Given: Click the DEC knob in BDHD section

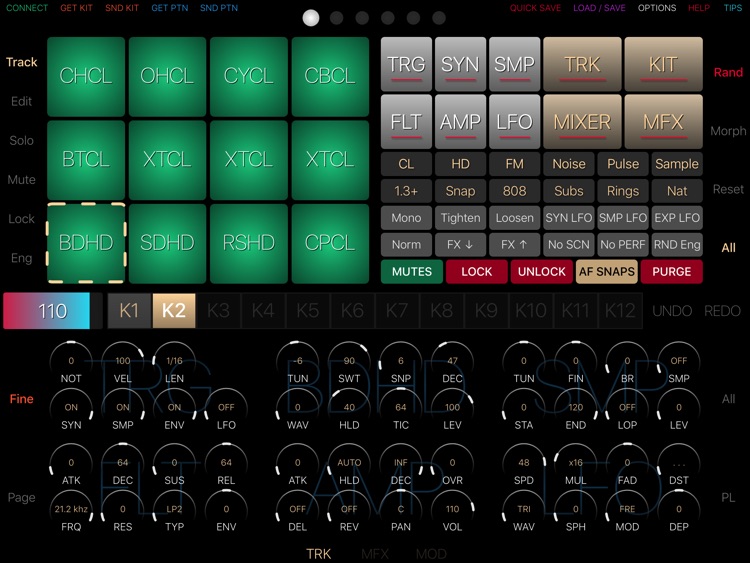Looking at the screenshot, I should 452,363.
